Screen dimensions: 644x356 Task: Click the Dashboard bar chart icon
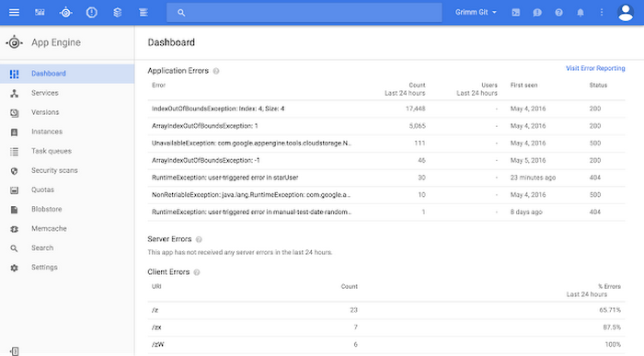click(x=15, y=74)
